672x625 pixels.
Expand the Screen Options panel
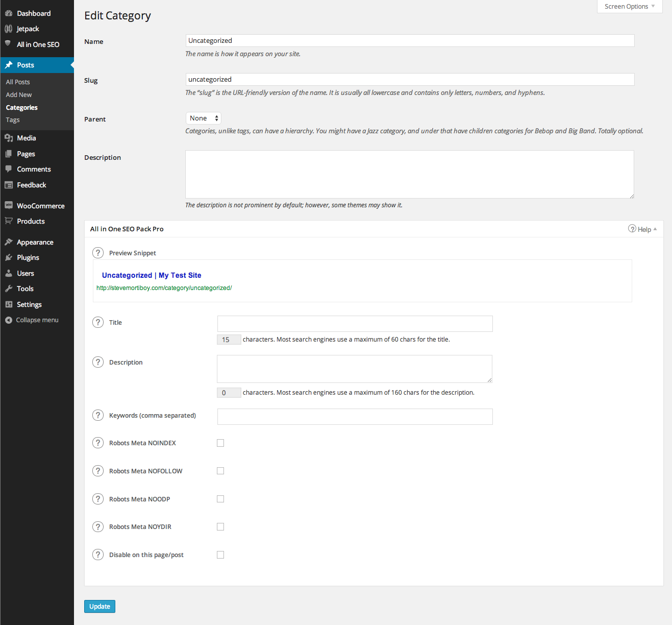click(629, 7)
